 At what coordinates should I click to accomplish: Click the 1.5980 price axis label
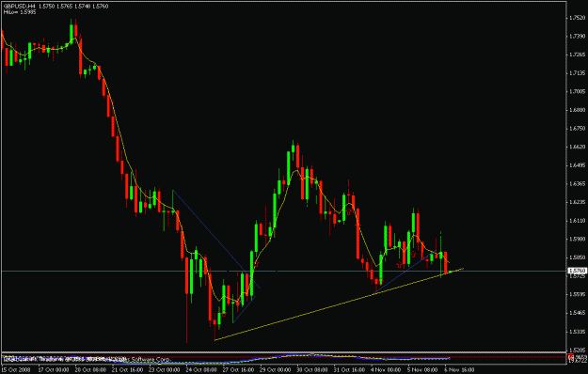[578, 239]
